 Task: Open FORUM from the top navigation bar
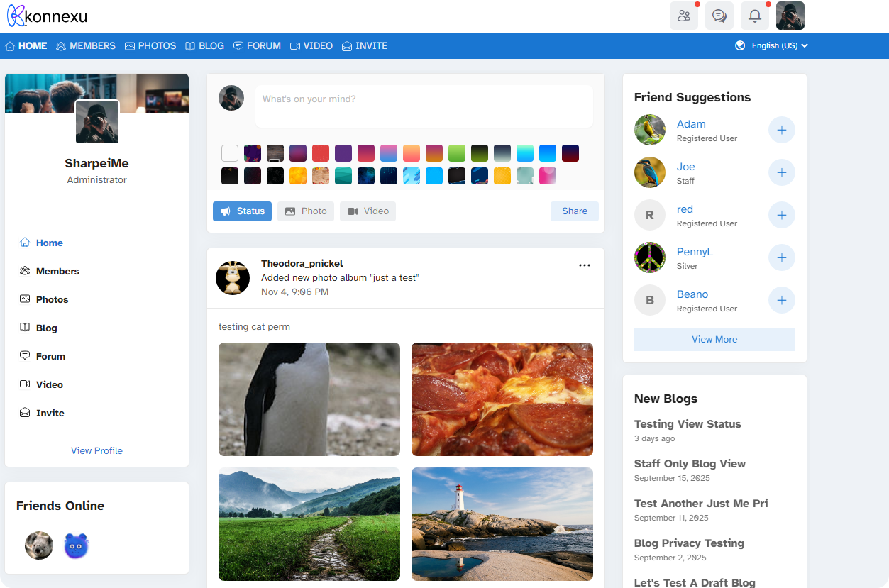pyautogui.click(x=257, y=45)
